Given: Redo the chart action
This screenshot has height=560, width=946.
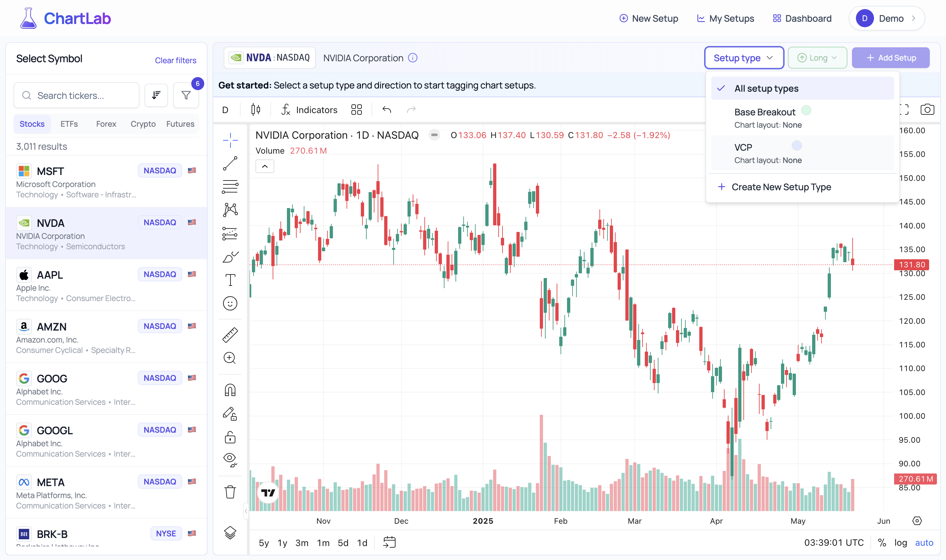Looking at the screenshot, I should 411,110.
